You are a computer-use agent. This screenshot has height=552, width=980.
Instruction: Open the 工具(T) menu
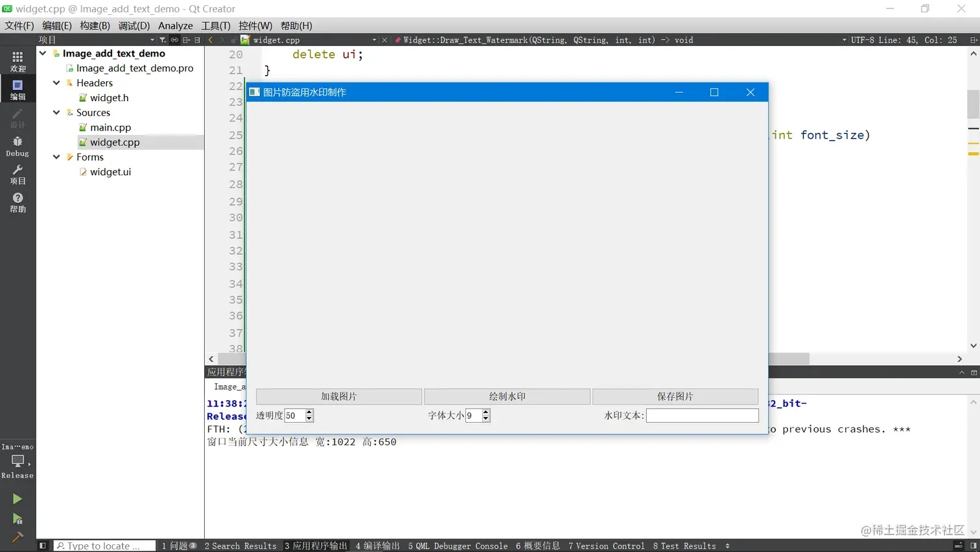pos(216,25)
